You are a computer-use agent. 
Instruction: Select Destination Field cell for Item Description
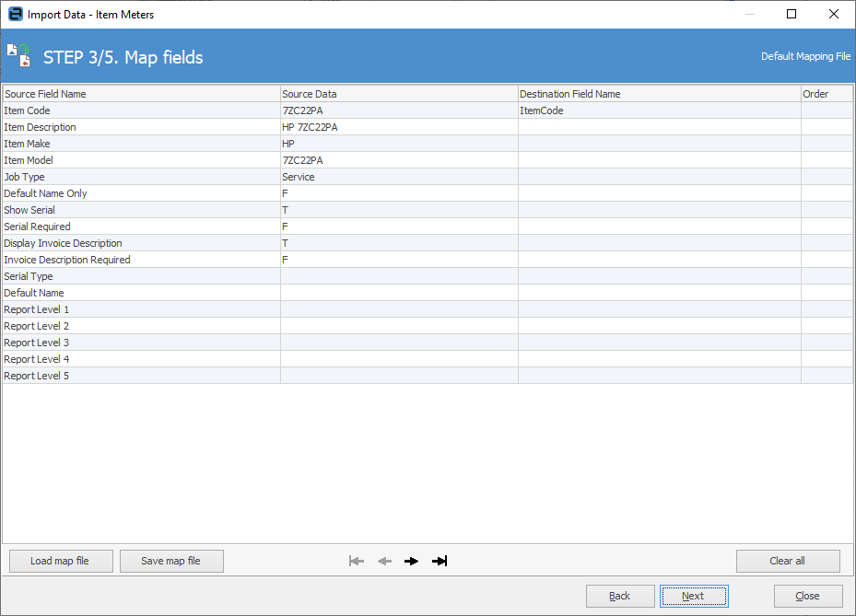(658, 127)
